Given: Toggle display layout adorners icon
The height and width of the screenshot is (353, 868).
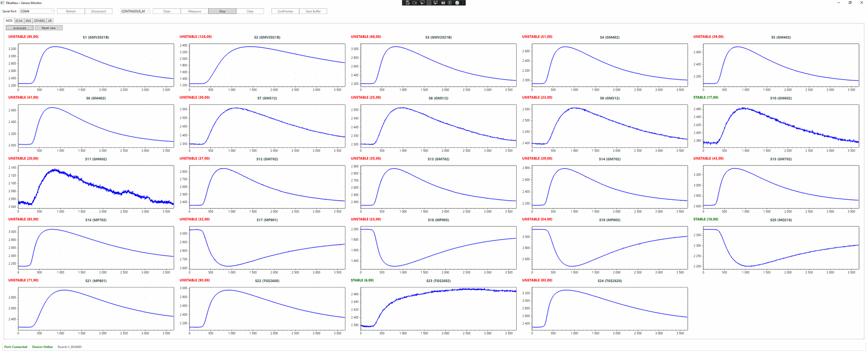Looking at the screenshot, I should pos(429,3).
